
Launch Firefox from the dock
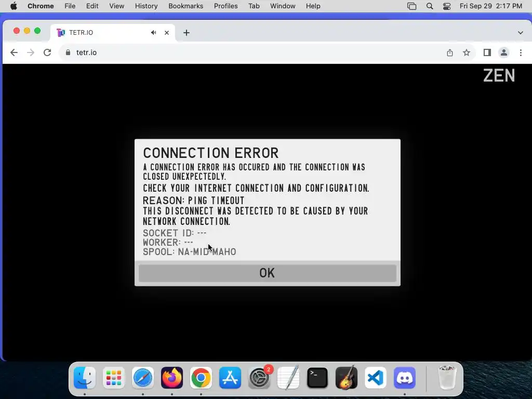tap(172, 378)
